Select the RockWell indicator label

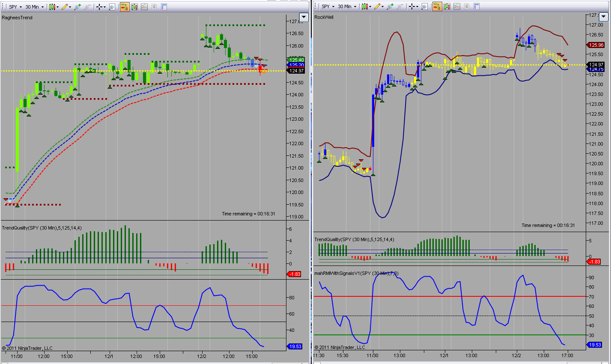pos(324,17)
